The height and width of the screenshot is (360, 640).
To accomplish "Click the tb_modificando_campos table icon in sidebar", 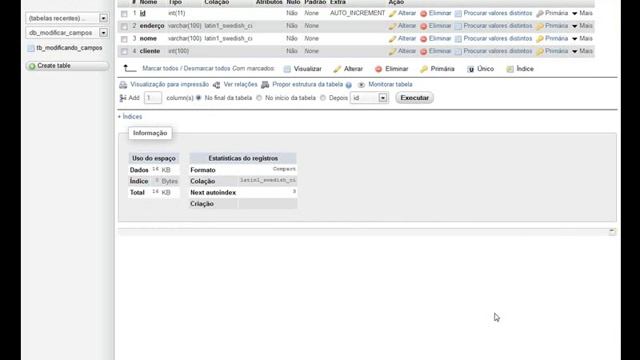I will pos(31,48).
